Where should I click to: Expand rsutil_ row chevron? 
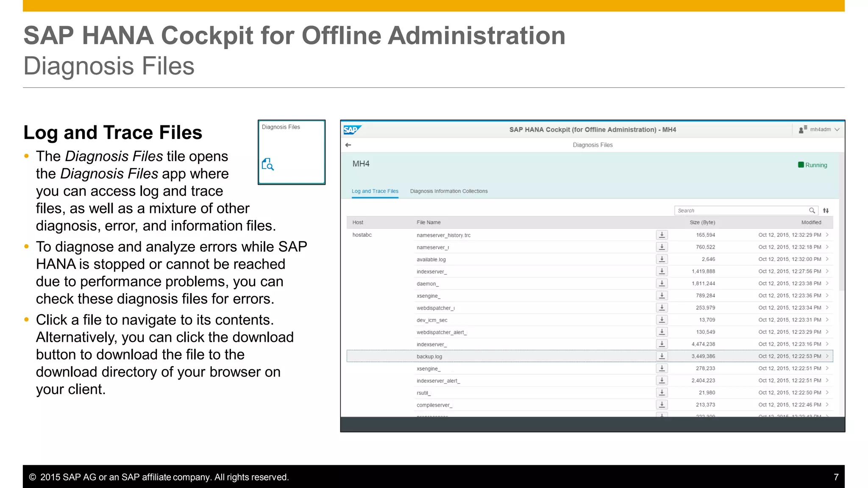[827, 393]
